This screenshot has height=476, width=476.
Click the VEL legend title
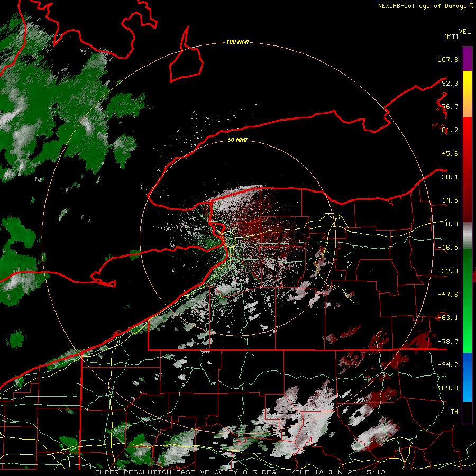point(464,32)
